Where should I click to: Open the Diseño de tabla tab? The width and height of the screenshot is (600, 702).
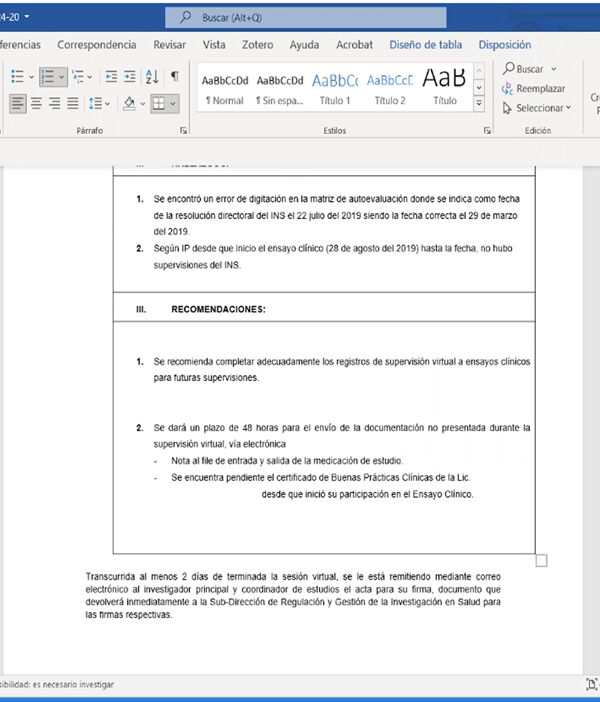[x=425, y=45]
